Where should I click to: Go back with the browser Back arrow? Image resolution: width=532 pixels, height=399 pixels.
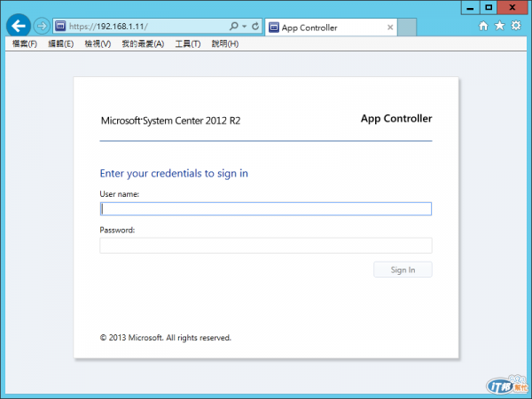[x=19, y=26]
